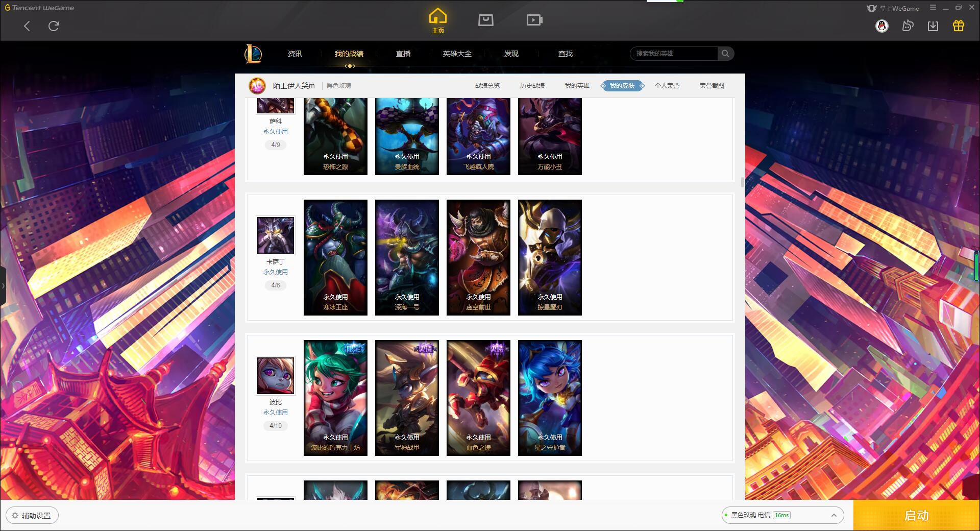Click the 黑色玫瑰 server label beside username

pyautogui.click(x=339, y=86)
